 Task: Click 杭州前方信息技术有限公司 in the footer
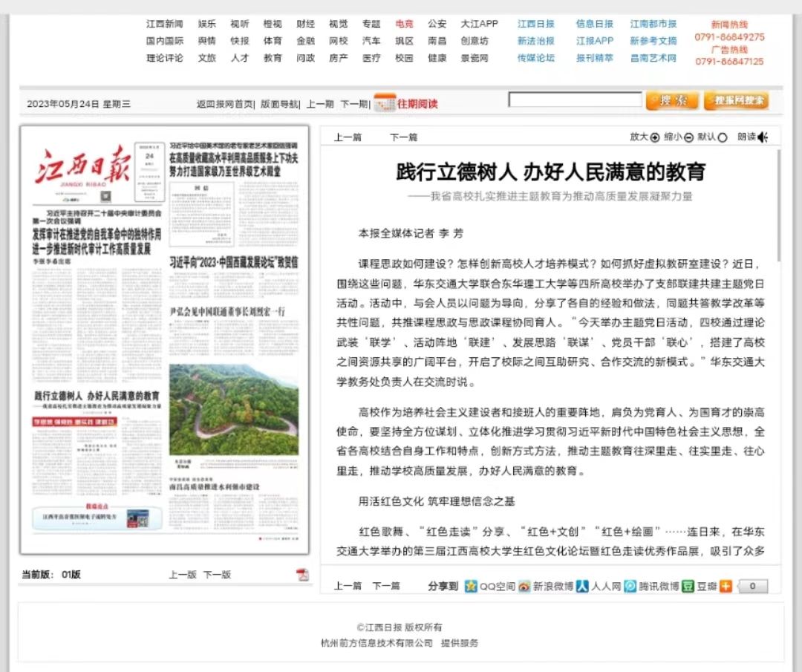click(x=376, y=643)
